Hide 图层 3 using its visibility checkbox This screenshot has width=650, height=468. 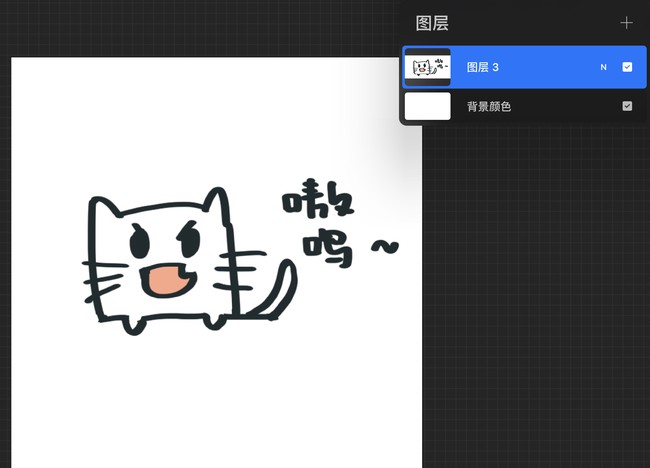[627, 67]
